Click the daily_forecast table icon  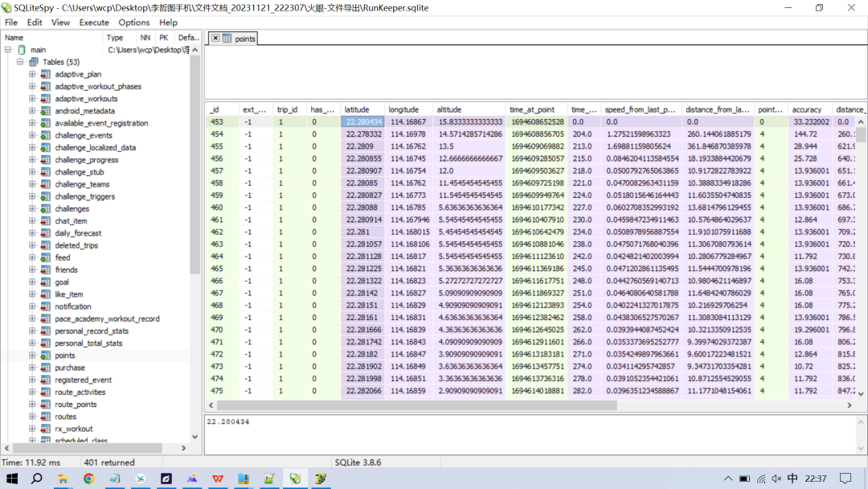click(x=45, y=233)
